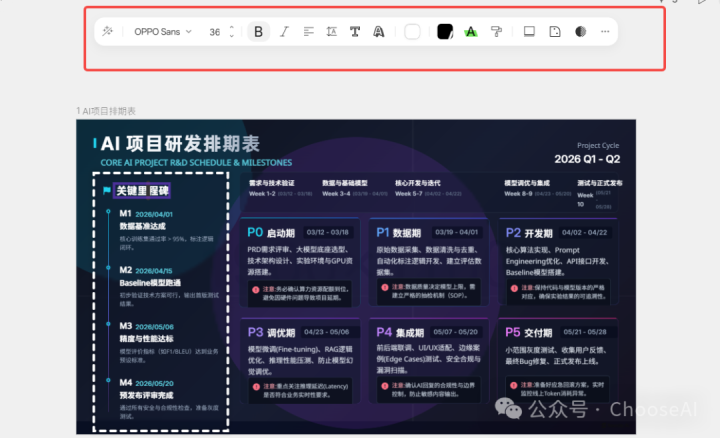Open the line spacing options
The image size is (720, 438).
[331, 32]
